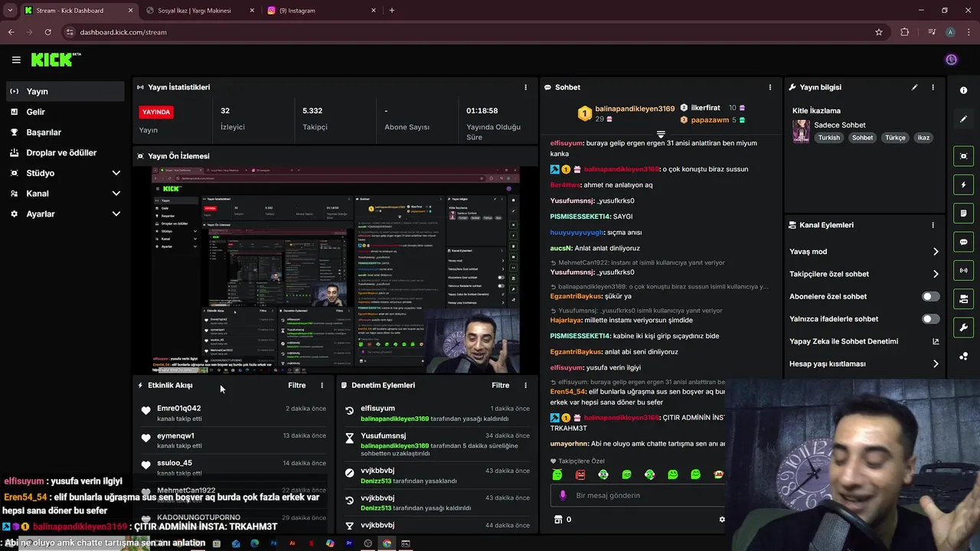The width and height of the screenshot is (980, 551).
Task: Insert the red angry emote
Action: pyautogui.click(x=580, y=475)
